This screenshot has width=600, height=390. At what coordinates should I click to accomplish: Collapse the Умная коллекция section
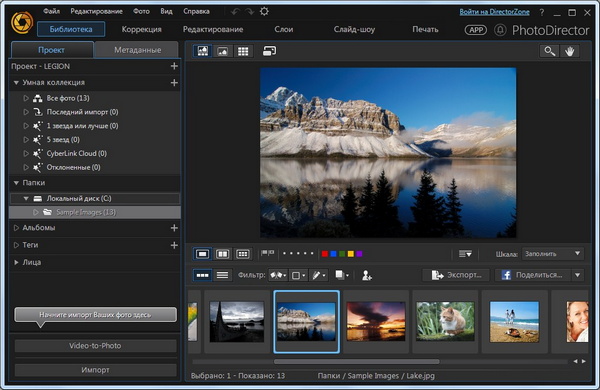(16, 83)
